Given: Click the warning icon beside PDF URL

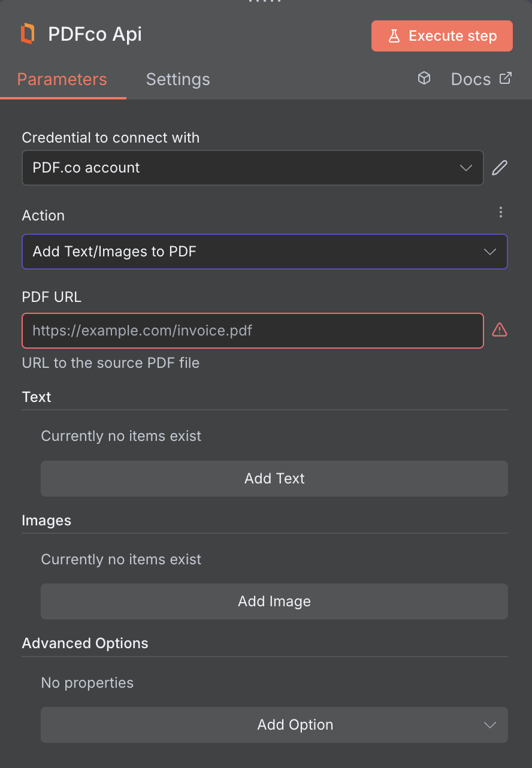Looking at the screenshot, I should coord(500,329).
